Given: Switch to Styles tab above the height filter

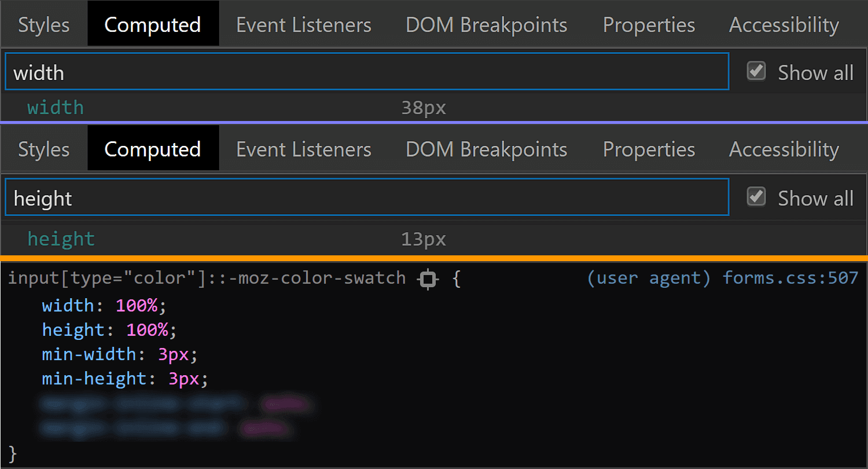Looking at the screenshot, I should [44, 149].
